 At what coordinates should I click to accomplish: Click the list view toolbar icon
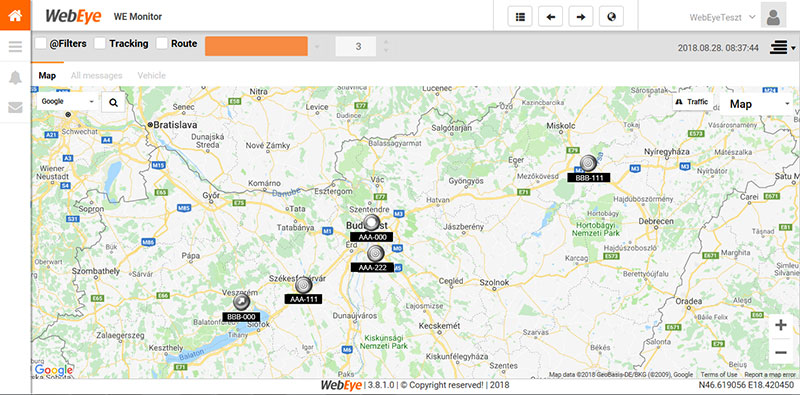520,17
